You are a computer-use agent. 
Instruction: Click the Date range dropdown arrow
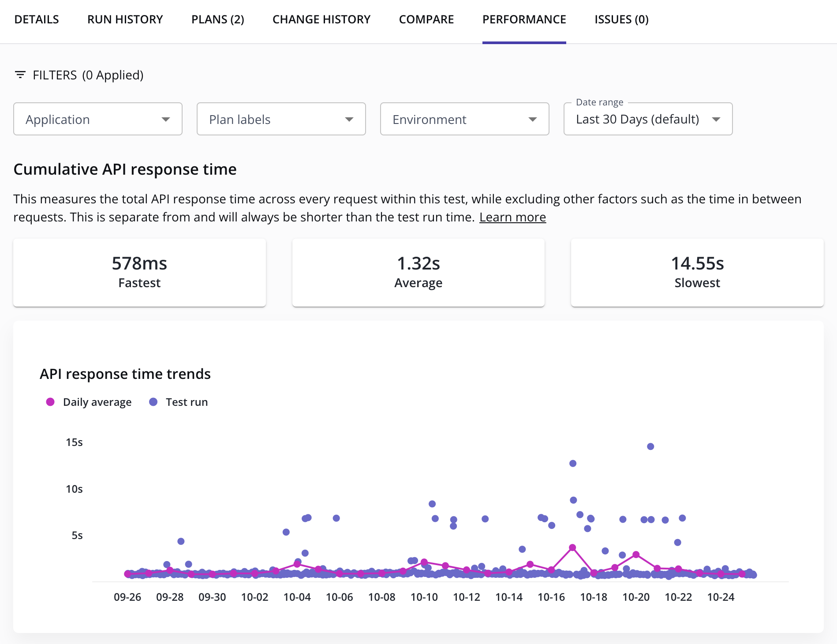716,120
